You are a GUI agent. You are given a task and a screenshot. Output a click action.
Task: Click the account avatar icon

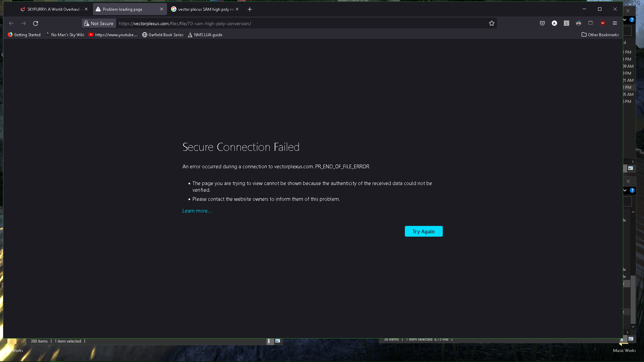[554, 23]
